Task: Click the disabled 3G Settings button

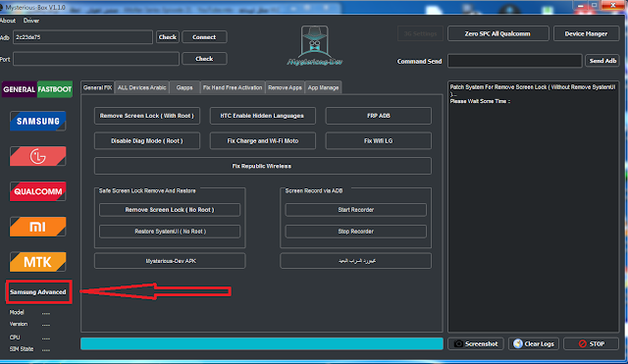Action: [420, 33]
